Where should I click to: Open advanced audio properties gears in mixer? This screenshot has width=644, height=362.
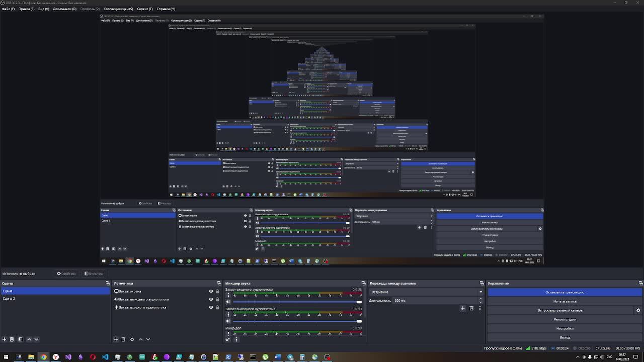227,339
